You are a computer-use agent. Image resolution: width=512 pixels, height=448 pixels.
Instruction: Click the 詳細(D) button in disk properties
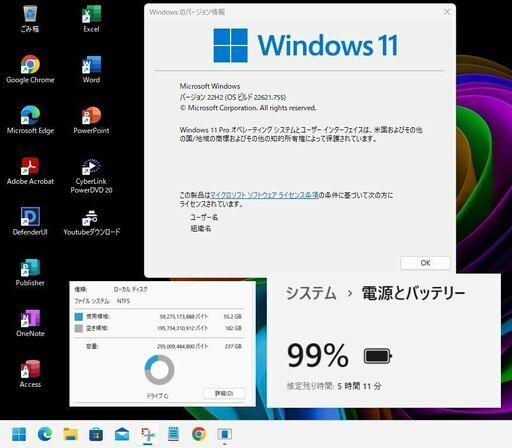[224, 393]
